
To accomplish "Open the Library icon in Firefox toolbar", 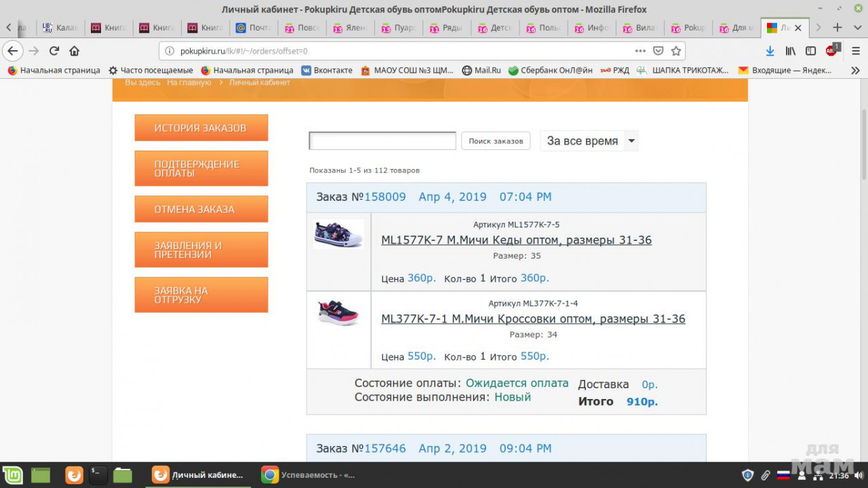I will [790, 51].
